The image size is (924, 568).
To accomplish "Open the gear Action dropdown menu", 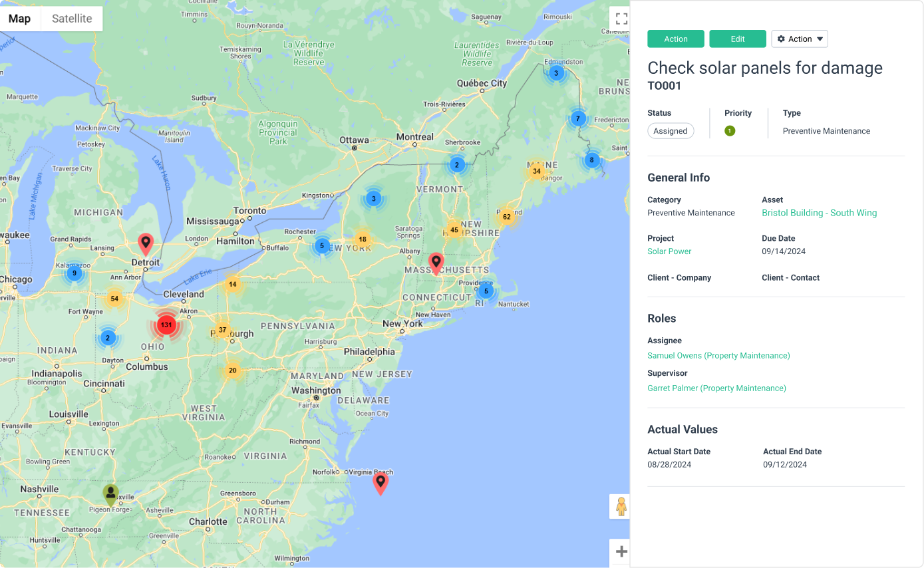I will point(799,39).
